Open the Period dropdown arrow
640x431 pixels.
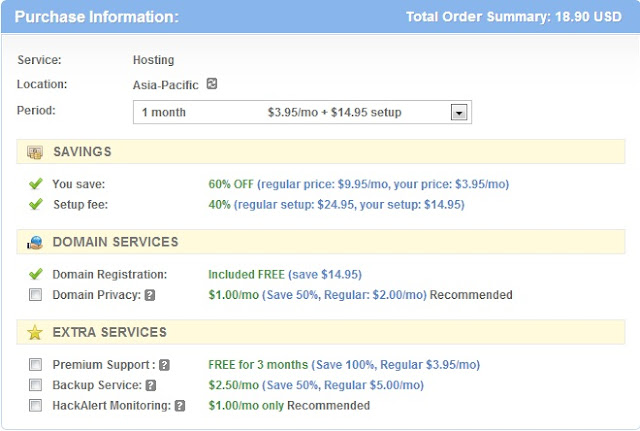coord(459,113)
